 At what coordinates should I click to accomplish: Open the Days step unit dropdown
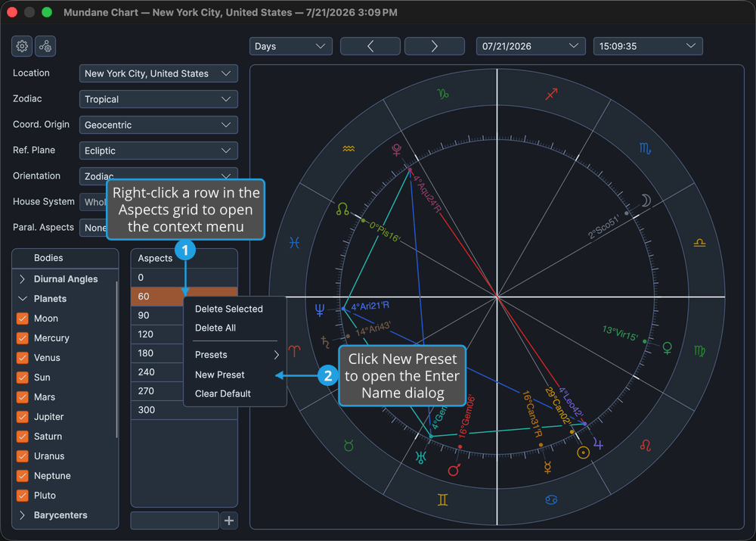(291, 46)
